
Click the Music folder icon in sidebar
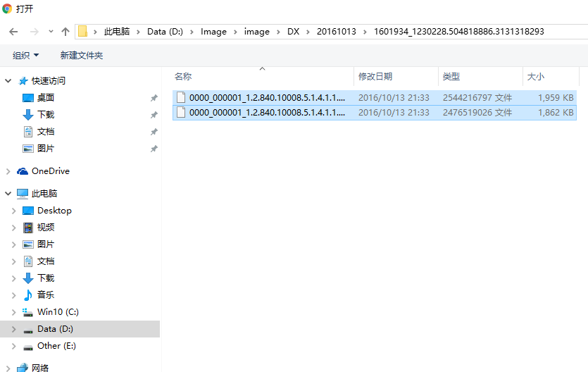pos(28,295)
